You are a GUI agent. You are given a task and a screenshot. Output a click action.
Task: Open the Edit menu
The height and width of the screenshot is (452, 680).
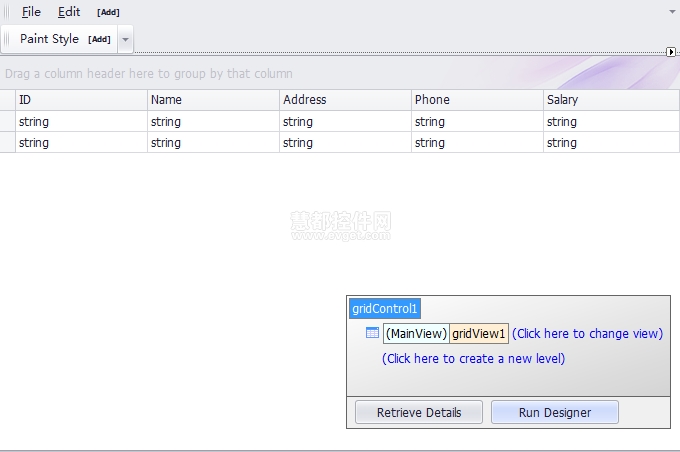[69, 12]
